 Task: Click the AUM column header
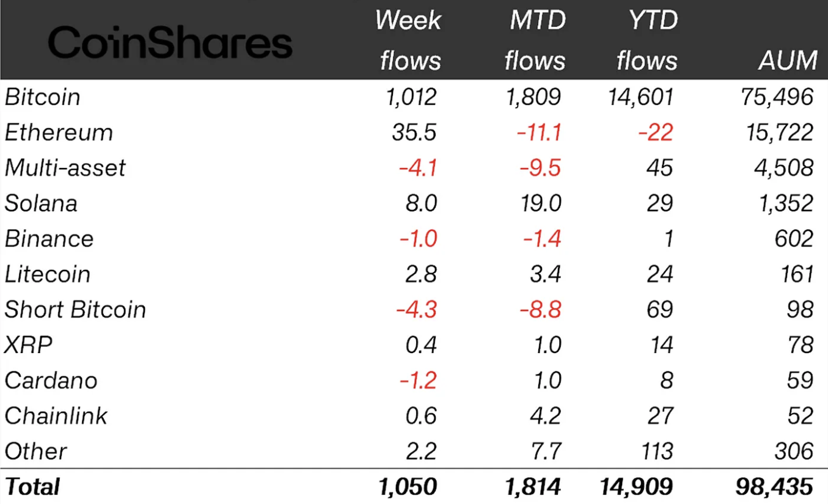(x=788, y=60)
